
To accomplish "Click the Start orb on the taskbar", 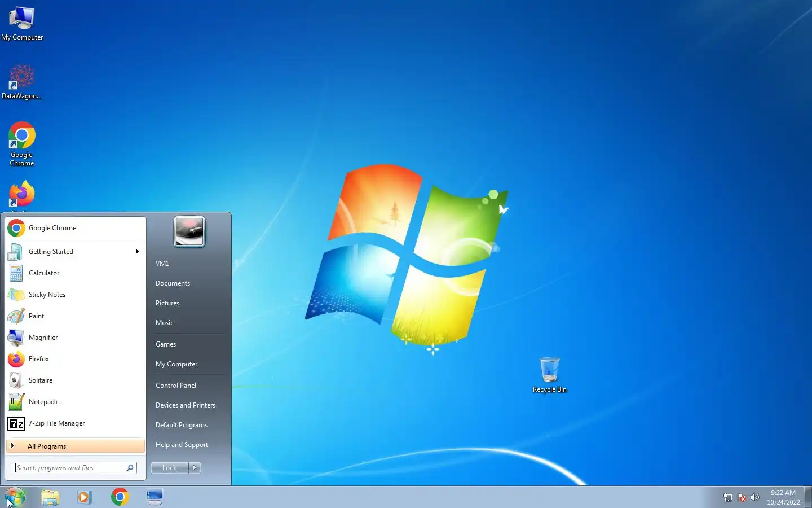I will [x=15, y=497].
